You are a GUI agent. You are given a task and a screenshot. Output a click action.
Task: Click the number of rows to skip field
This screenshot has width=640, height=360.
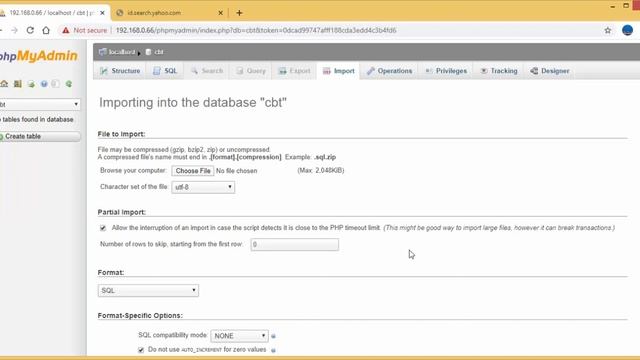[x=295, y=244]
